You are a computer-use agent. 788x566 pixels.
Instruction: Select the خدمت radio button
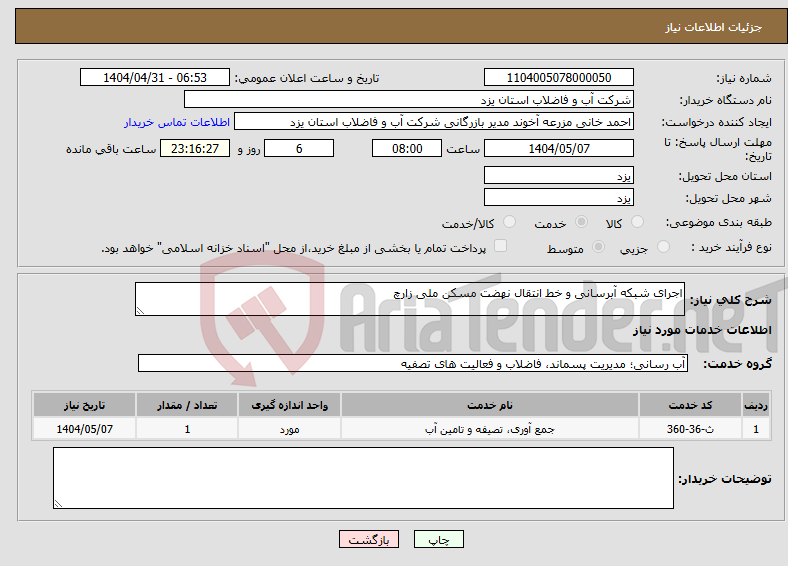pyautogui.click(x=581, y=222)
